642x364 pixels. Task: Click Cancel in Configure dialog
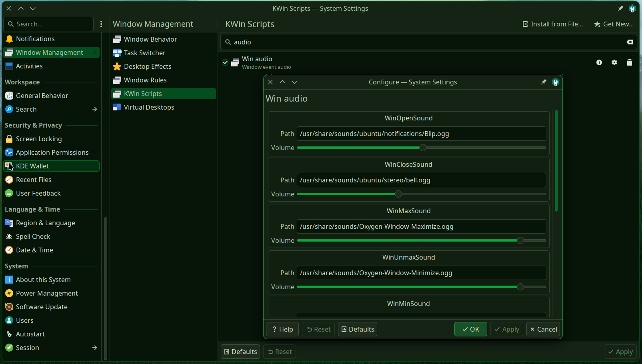coord(543,329)
